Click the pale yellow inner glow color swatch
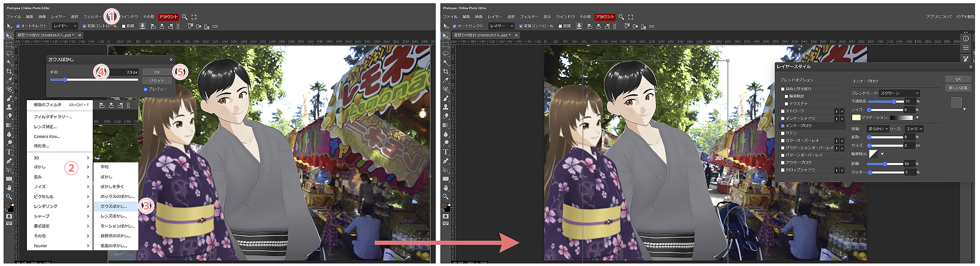 pos(856,117)
